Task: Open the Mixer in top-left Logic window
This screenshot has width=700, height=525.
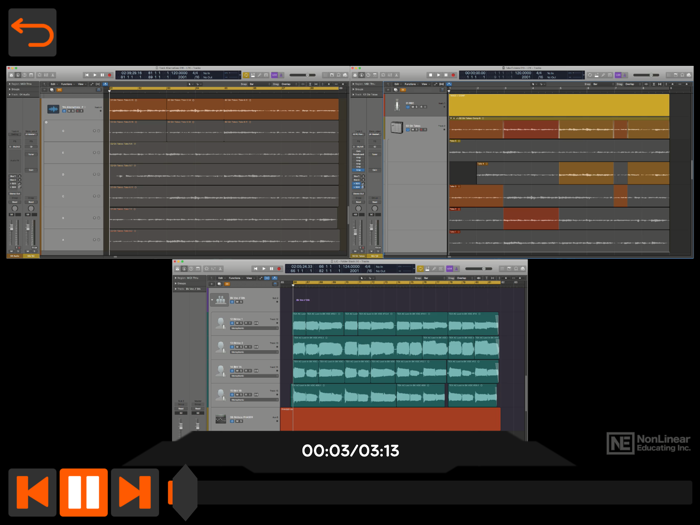Action: coord(46,75)
